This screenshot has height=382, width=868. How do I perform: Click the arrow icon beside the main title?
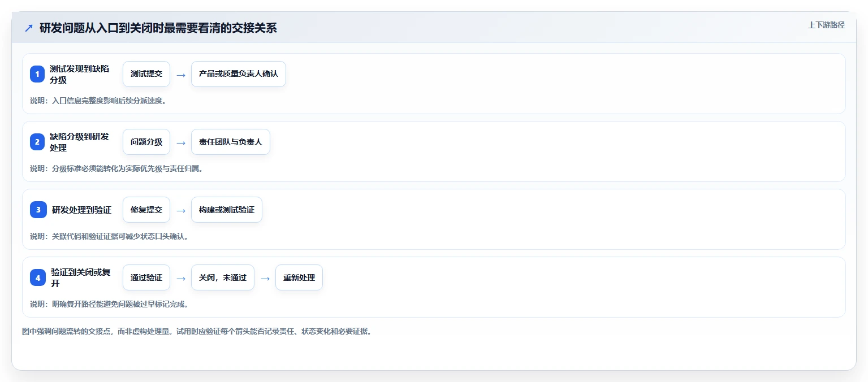click(29, 28)
